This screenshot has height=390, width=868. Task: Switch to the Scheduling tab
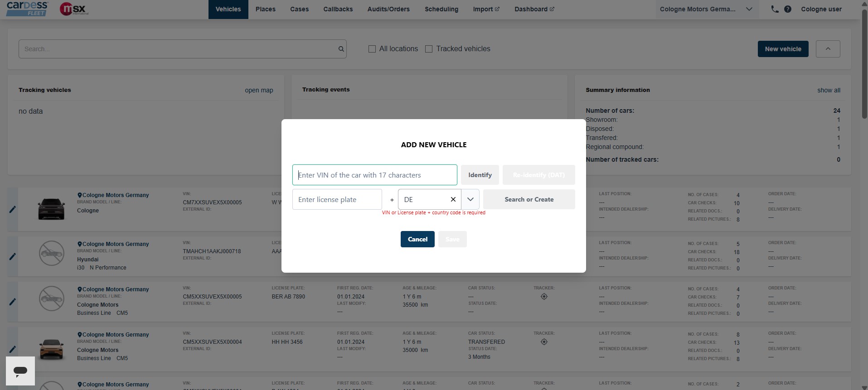point(441,9)
